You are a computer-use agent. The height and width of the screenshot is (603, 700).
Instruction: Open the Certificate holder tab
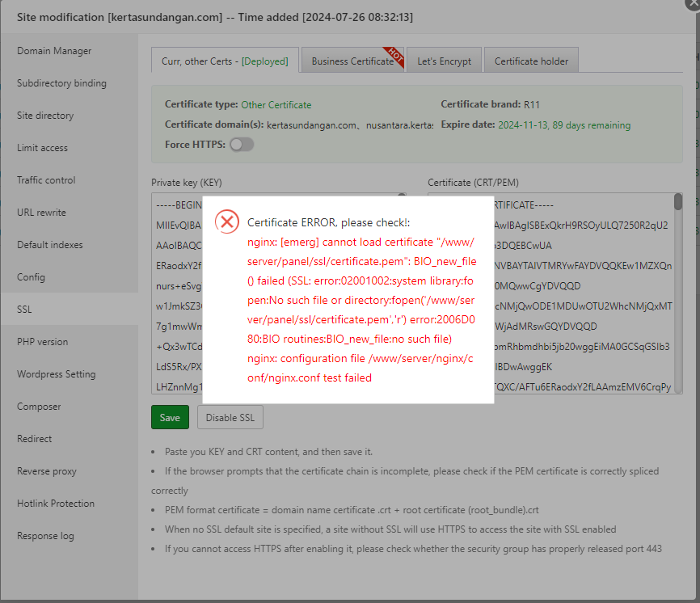[x=530, y=59]
